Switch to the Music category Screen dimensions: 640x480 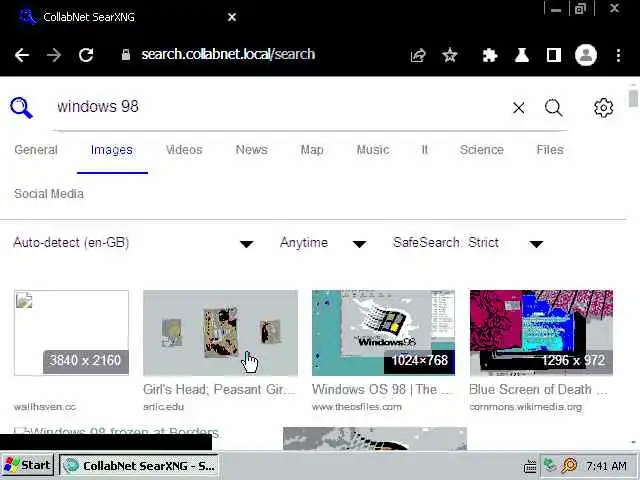pyautogui.click(x=373, y=150)
